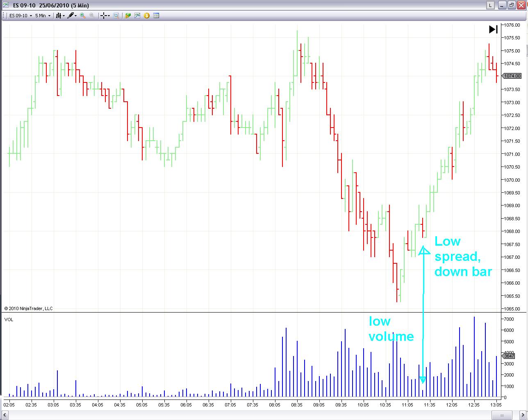528x420 pixels.
Task: Expand the crosshair cursor type dropdown arrow
Action: 109,16
